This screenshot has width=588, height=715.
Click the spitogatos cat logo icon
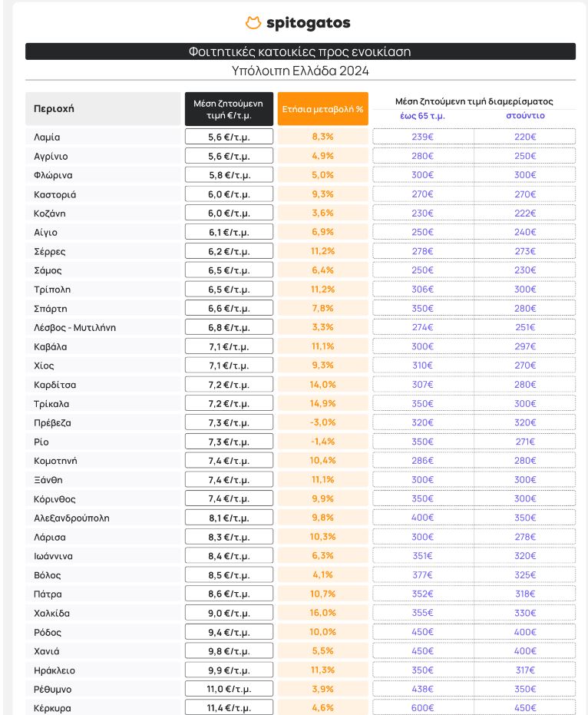coord(253,23)
